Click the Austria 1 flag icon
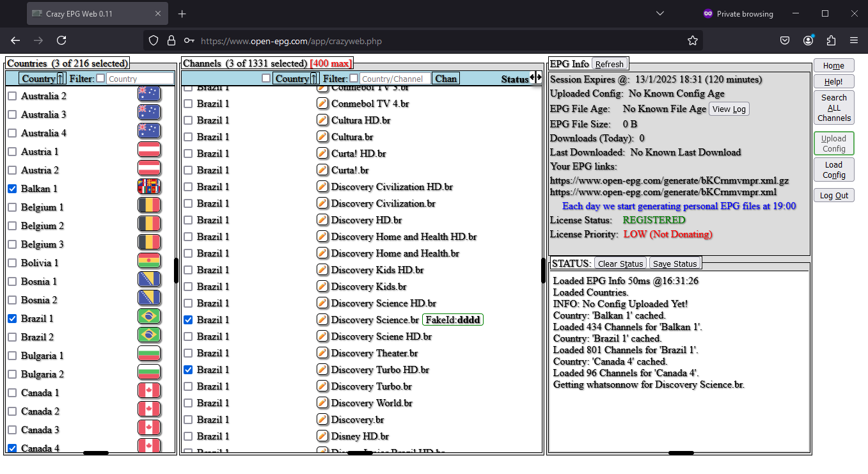The width and height of the screenshot is (868, 474). [x=149, y=150]
